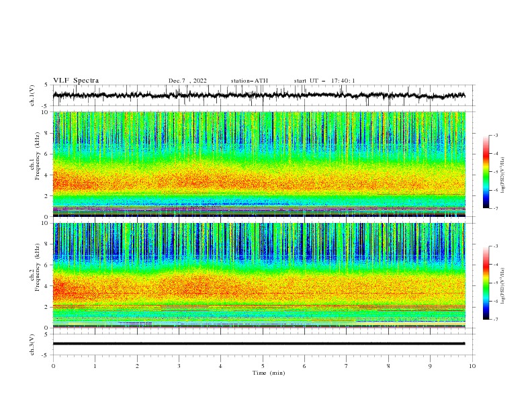Click time-axis tick label "3"
This screenshot has width=532, height=411.
(x=179, y=366)
